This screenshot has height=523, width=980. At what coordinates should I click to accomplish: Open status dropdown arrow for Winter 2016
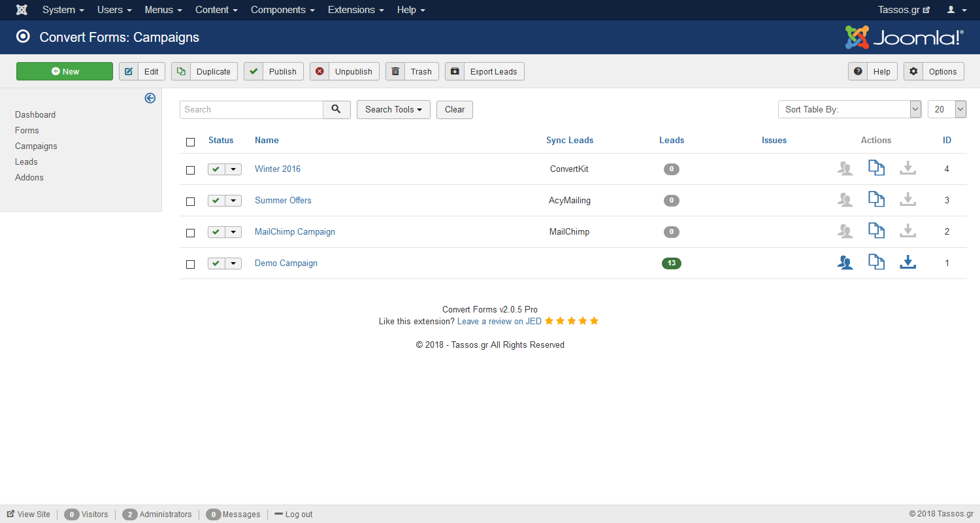point(234,169)
